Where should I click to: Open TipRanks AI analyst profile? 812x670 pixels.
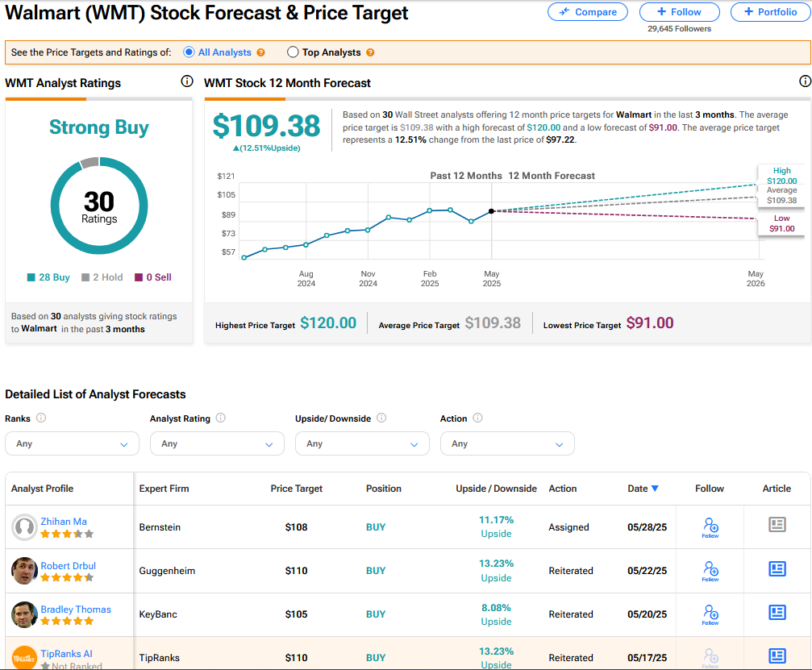66,654
